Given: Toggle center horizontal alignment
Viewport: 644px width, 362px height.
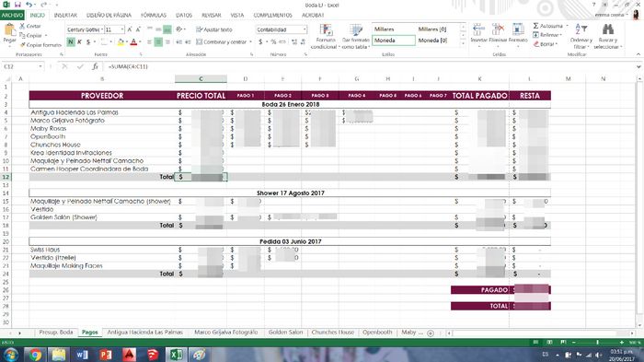Looking at the screenshot, I should pyautogui.click(x=158, y=42).
